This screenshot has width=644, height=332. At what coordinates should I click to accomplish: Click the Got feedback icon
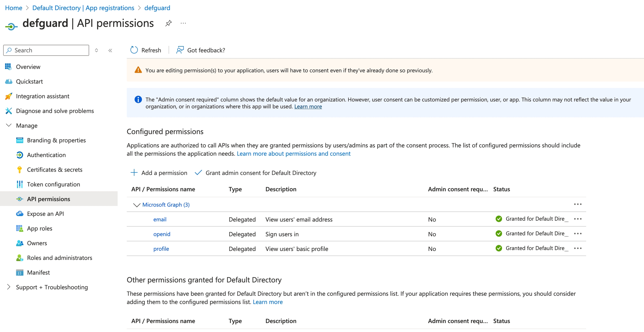[x=180, y=50]
